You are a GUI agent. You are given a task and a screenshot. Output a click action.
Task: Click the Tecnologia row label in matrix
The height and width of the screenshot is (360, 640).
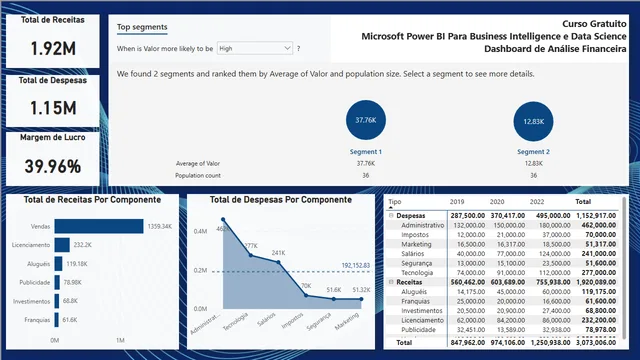417,272
